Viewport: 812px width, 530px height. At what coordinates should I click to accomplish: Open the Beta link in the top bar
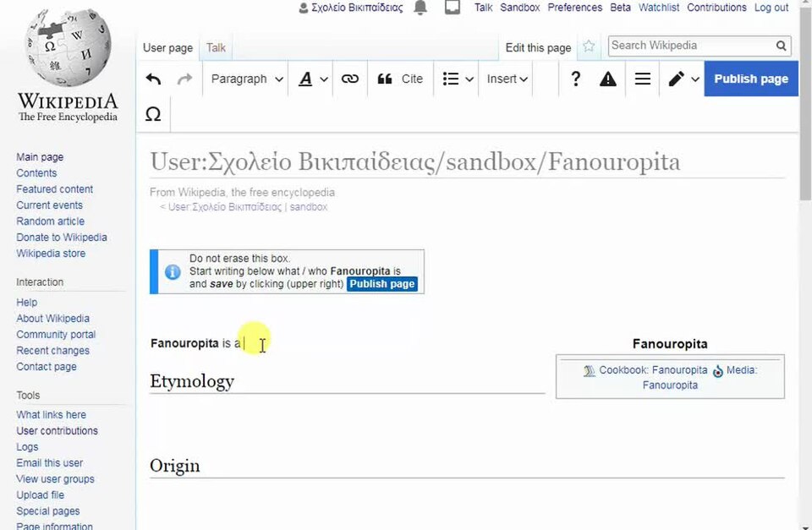pos(620,8)
